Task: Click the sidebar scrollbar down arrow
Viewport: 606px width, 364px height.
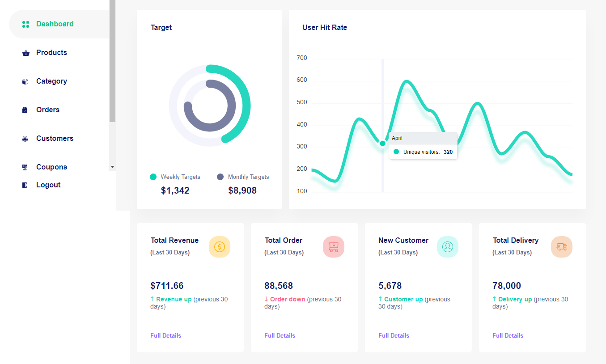Action: [113, 167]
